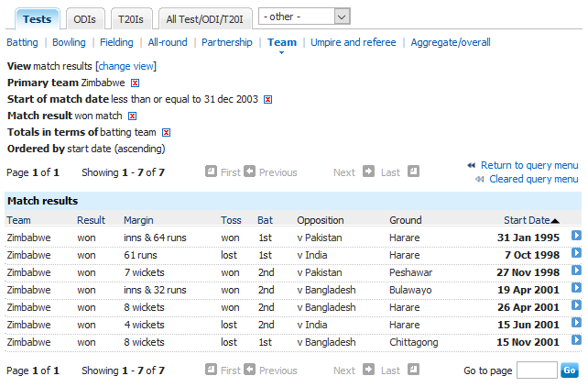Click the Cleared query menu link

(x=533, y=179)
